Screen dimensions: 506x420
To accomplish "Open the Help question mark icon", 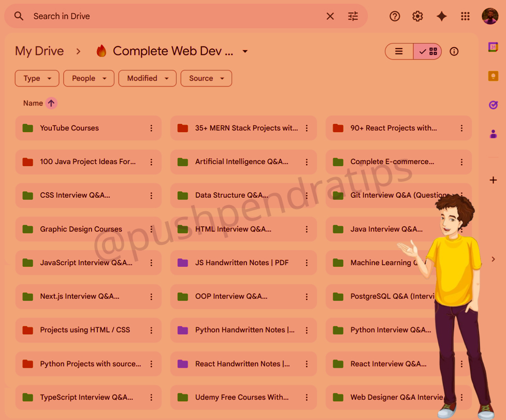I will point(395,16).
